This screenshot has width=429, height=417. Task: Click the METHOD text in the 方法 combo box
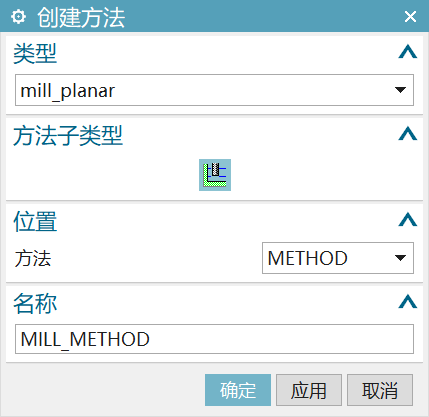tap(308, 258)
